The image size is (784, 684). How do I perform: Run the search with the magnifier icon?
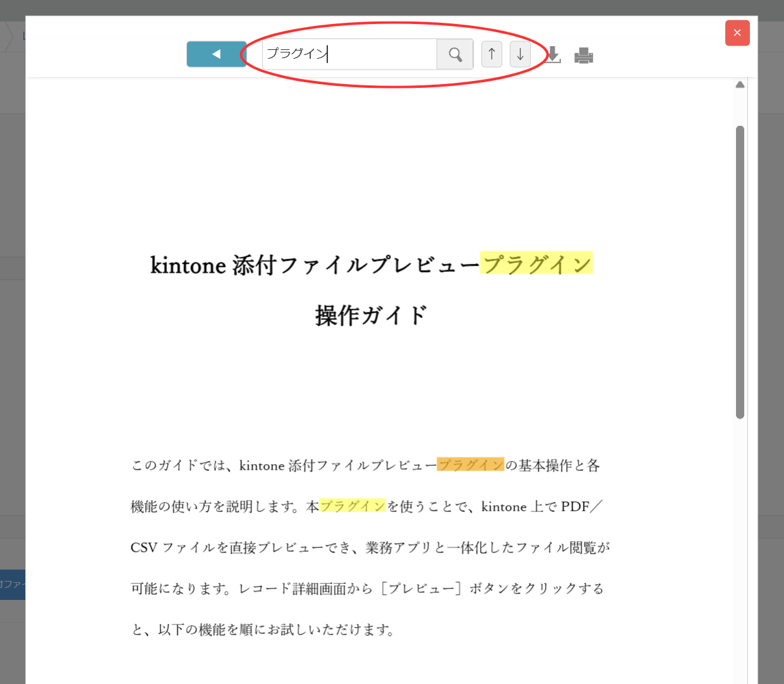coord(455,54)
